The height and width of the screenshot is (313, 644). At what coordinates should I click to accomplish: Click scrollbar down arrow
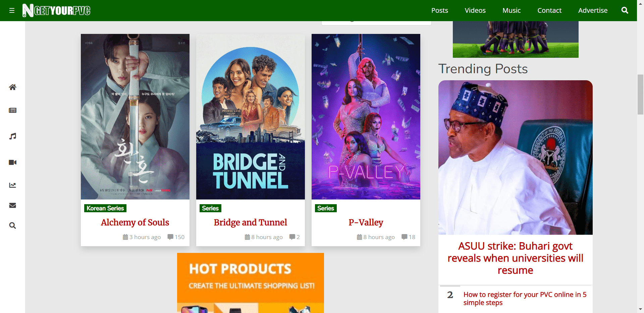tap(640, 309)
